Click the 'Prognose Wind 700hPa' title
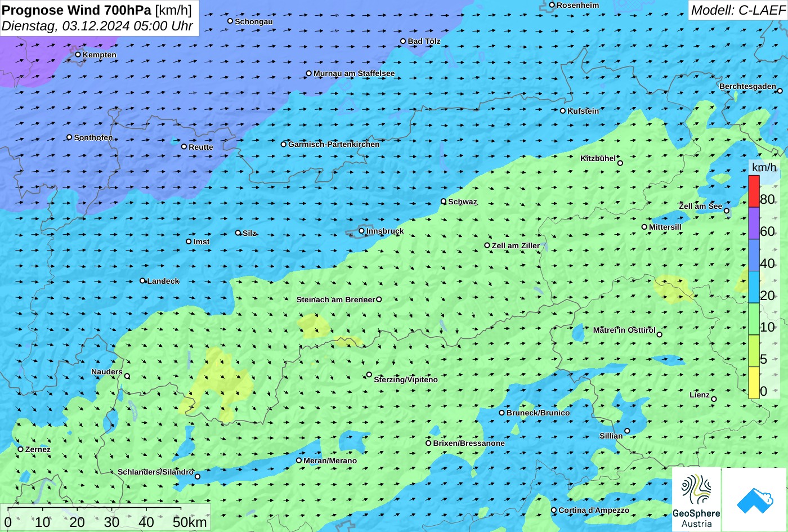Viewport: 788px width, 532px height. [77, 10]
